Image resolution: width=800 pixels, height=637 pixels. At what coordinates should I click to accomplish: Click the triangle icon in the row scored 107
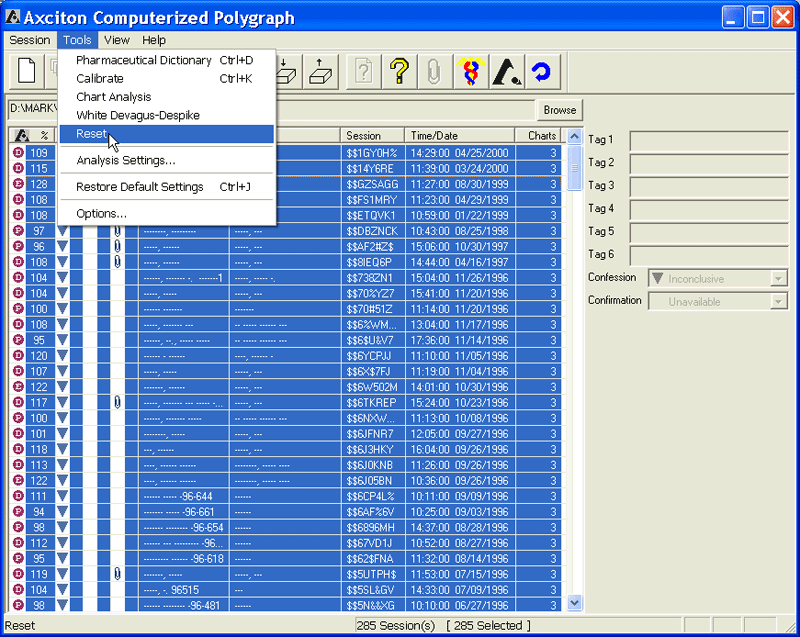point(63,371)
